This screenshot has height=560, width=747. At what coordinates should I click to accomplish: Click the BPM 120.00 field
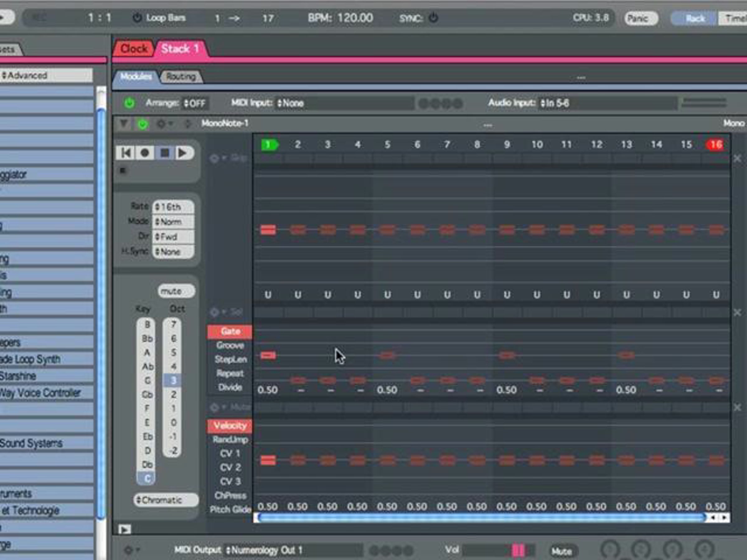pyautogui.click(x=341, y=17)
